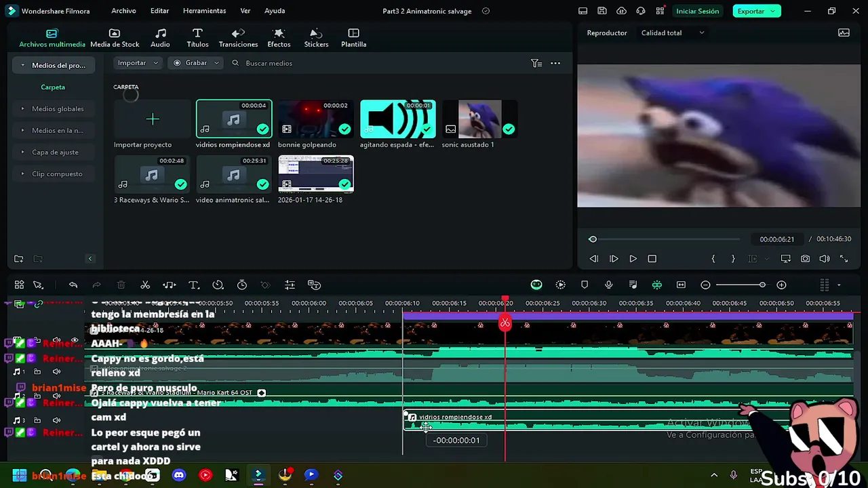Select the bonnie golpeando media thumbnail
Viewport: 868px width, 488px height.
pos(316,119)
